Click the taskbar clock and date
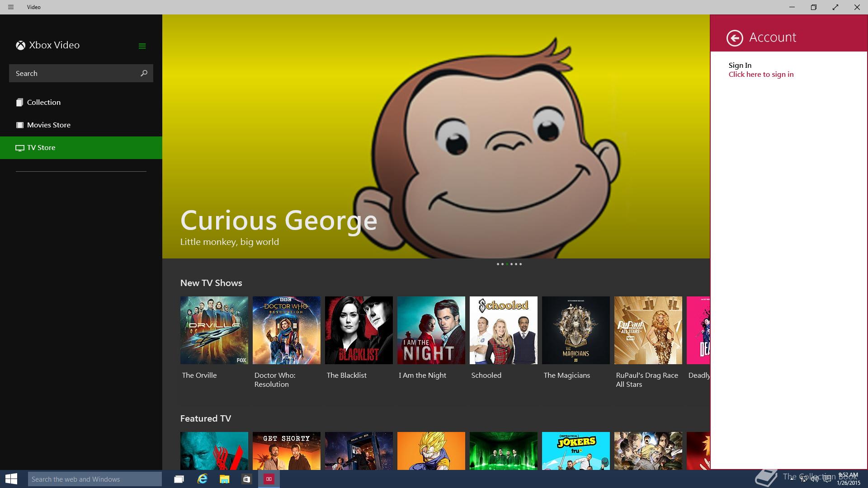 [x=848, y=479]
